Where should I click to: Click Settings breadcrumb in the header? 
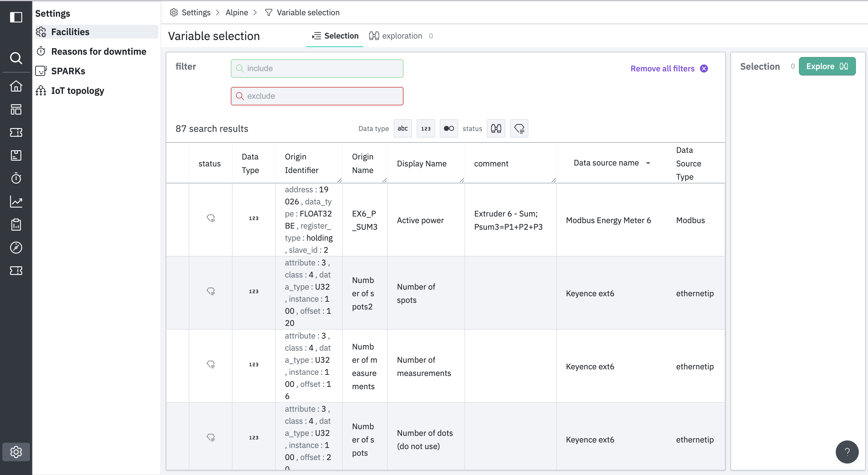click(x=195, y=12)
